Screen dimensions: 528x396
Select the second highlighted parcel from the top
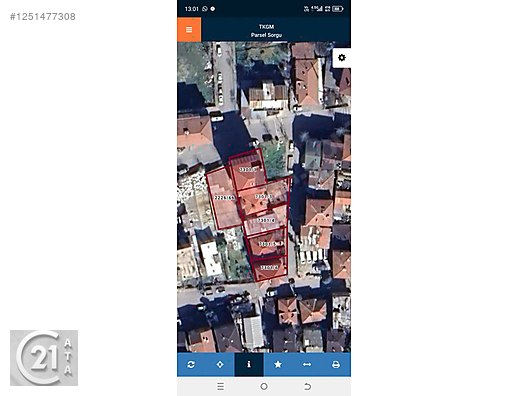click(263, 197)
